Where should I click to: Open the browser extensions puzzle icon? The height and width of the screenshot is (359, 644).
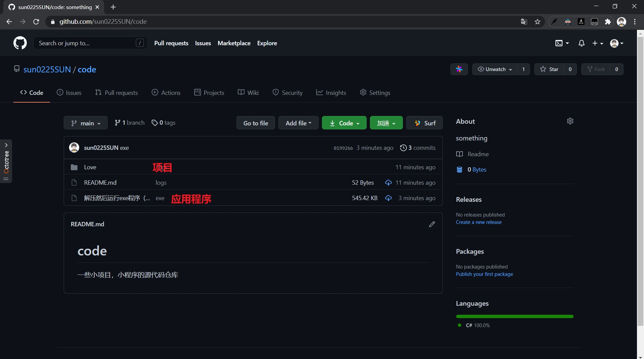click(x=608, y=22)
